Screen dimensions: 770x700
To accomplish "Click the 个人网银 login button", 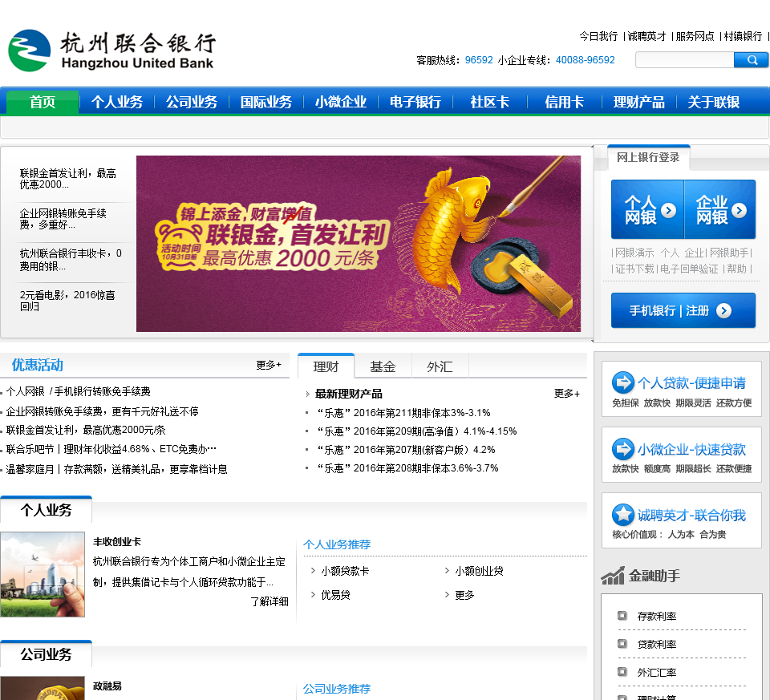I will pyautogui.click(x=647, y=209).
